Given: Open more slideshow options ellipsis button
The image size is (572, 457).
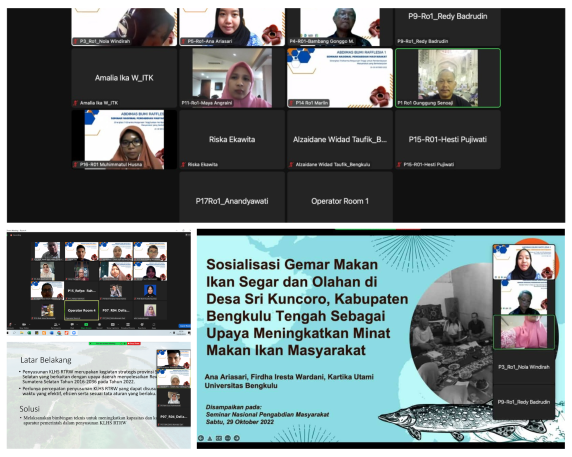Looking at the screenshot, I should [x=228, y=438].
